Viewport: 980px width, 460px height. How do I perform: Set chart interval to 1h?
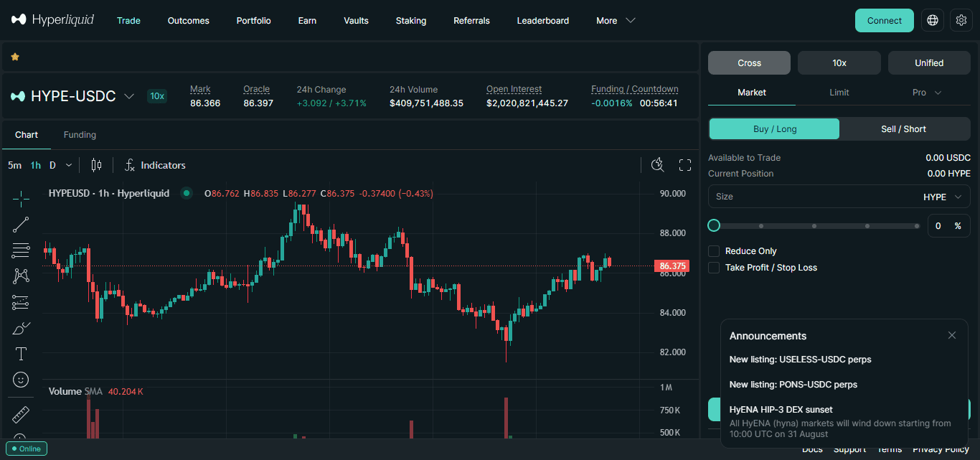[x=35, y=165]
